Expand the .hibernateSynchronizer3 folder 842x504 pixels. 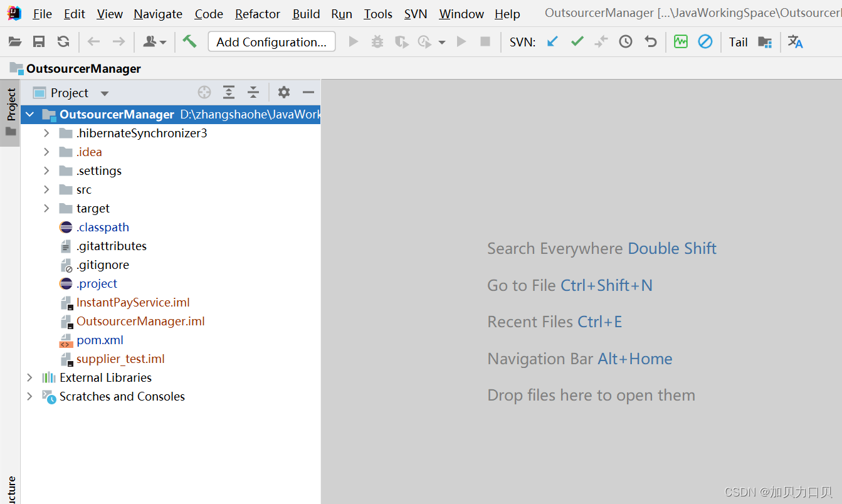tap(46, 134)
